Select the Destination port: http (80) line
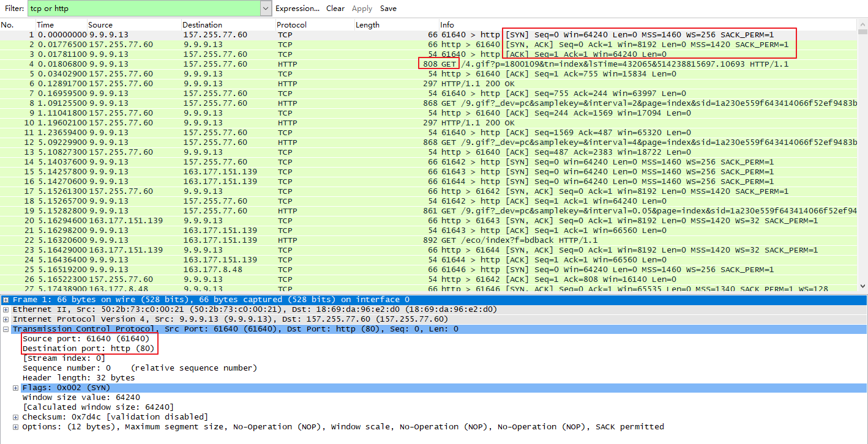The width and height of the screenshot is (868, 444). click(x=88, y=349)
